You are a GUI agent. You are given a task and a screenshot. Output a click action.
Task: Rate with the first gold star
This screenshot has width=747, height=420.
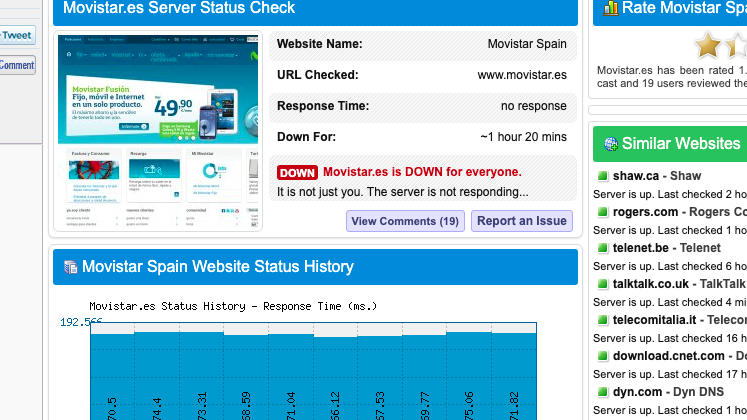point(708,46)
